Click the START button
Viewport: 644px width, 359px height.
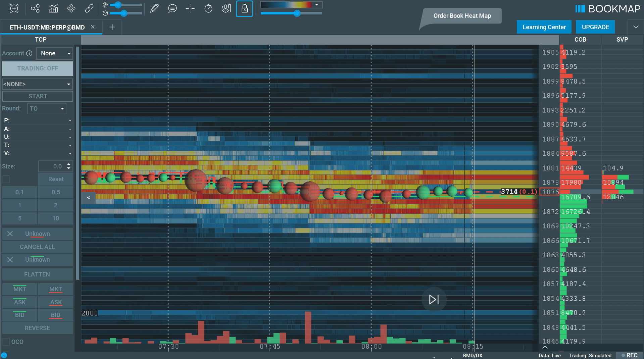tap(38, 96)
